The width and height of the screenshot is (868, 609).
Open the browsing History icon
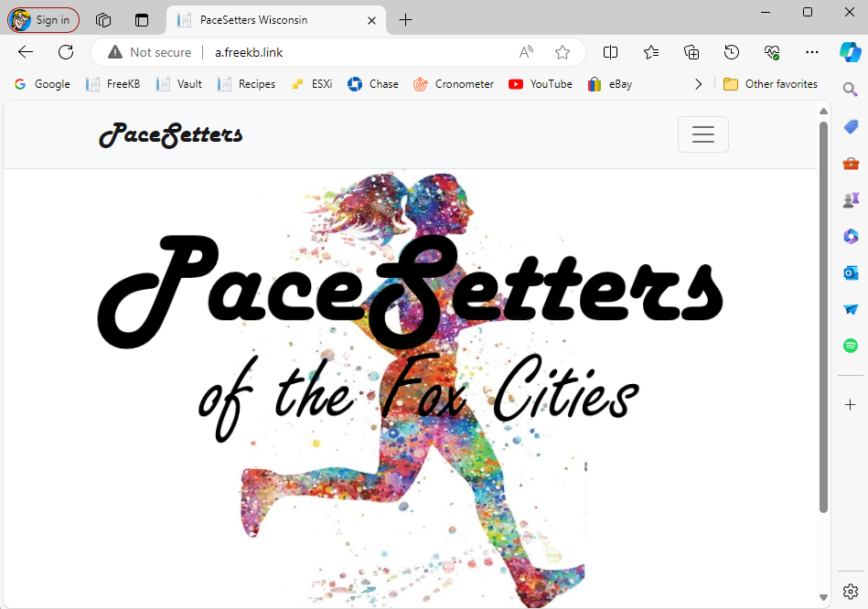tap(732, 52)
